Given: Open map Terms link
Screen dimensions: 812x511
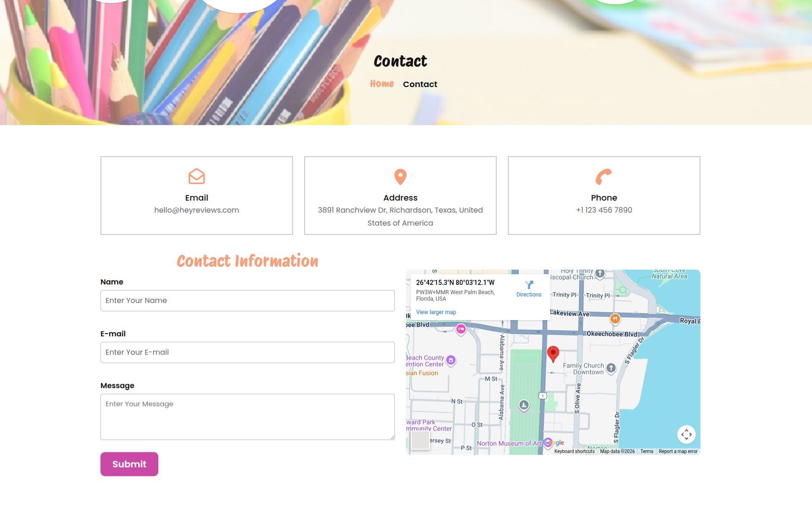Looking at the screenshot, I should tap(647, 451).
